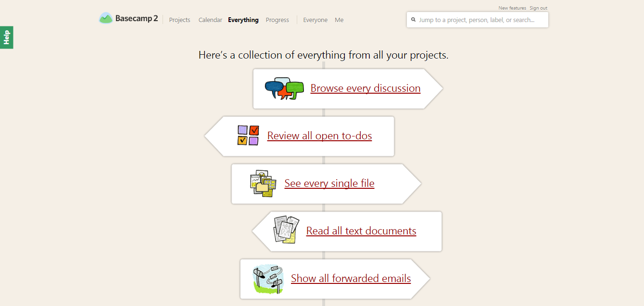This screenshot has height=306, width=644.
Task: Open the Me page
Action: click(x=339, y=20)
